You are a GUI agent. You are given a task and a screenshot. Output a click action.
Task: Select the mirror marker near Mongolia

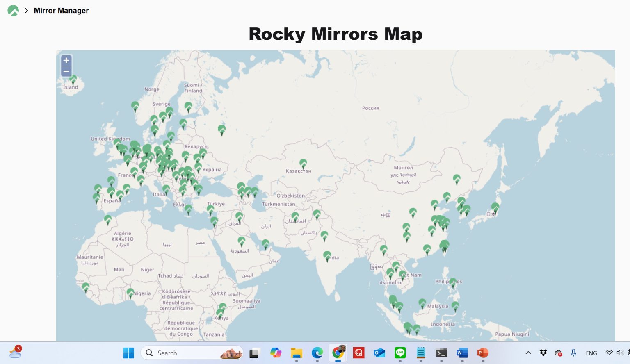(457, 178)
